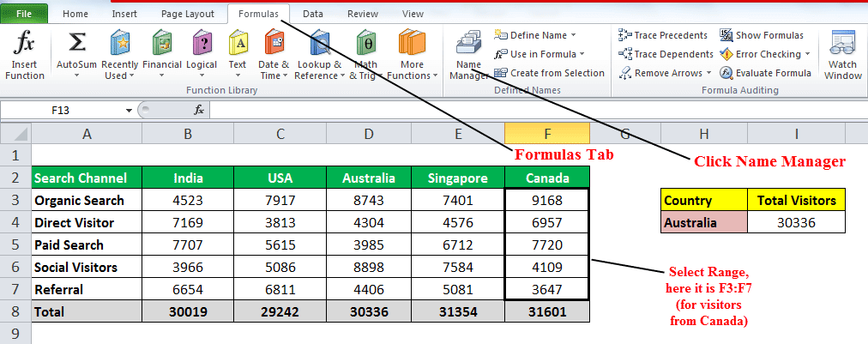Expand the Remove Arrows dropdown arrow
The height and width of the screenshot is (344, 868).
tap(708, 73)
